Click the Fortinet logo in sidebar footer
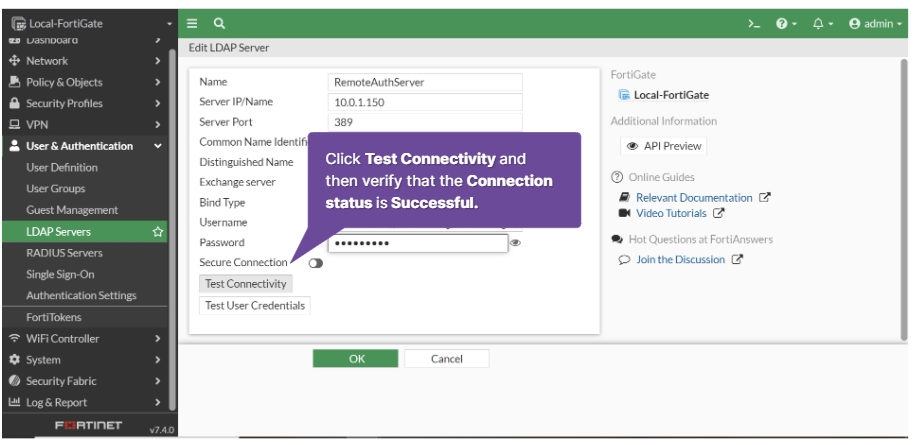This screenshot has height=445, width=915. 89,425
